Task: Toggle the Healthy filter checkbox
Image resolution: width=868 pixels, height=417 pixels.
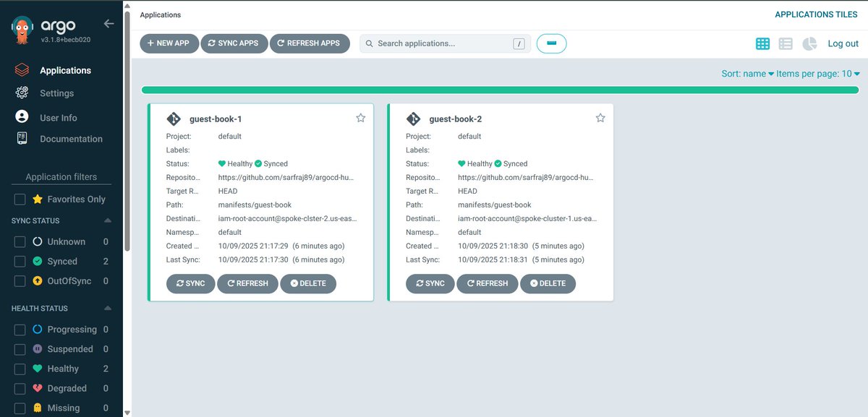Action: 20,369
